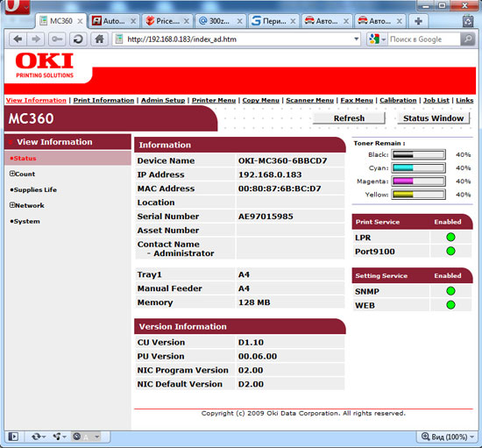The height and width of the screenshot is (448, 482).
Task: Click the Yellow toner level bar
Action: 418,195
